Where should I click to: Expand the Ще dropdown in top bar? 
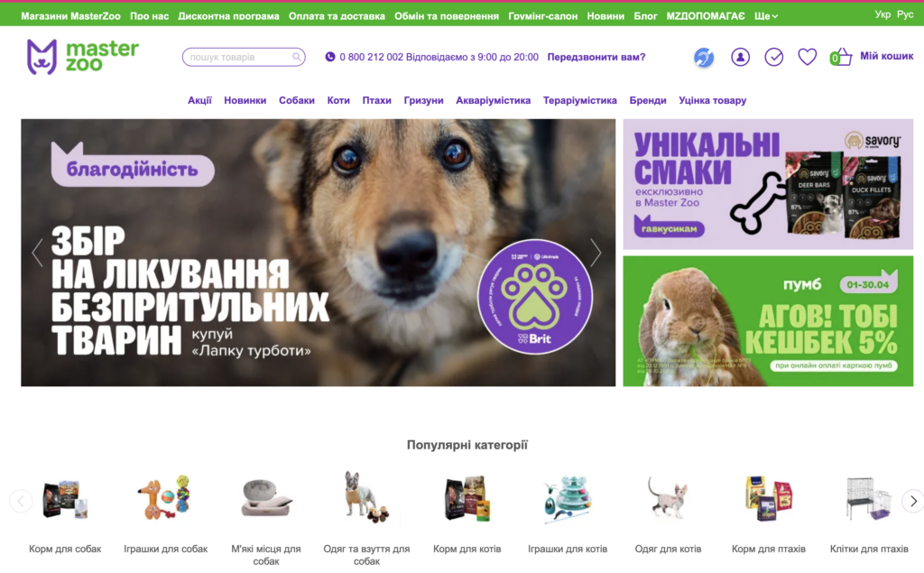click(x=765, y=16)
